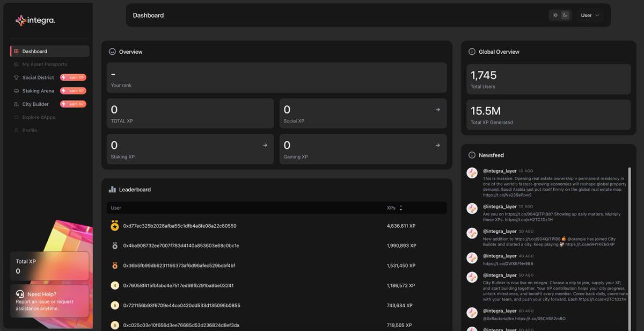Go to Social District page

tap(38, 77)
